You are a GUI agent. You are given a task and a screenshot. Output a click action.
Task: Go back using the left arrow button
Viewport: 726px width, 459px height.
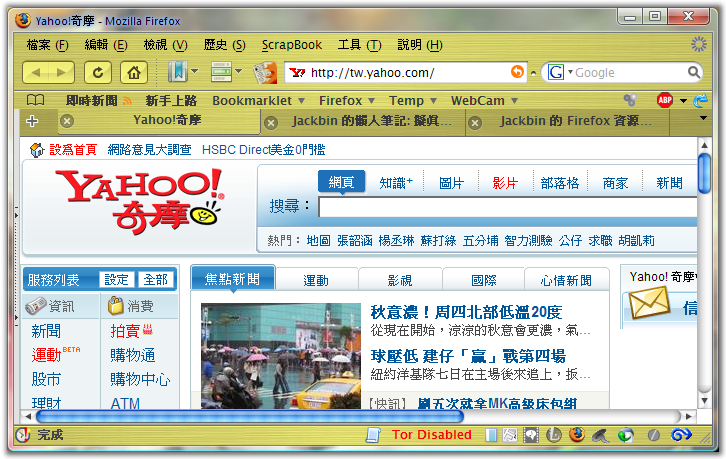[x=36, y=73]
